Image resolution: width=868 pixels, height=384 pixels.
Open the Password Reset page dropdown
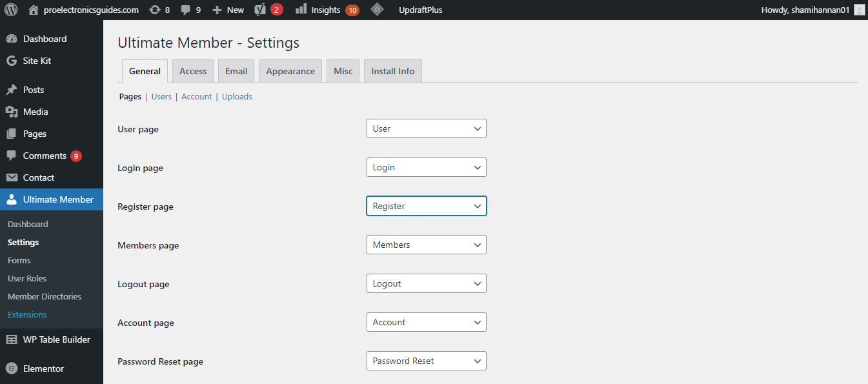(x=426, y=361)
